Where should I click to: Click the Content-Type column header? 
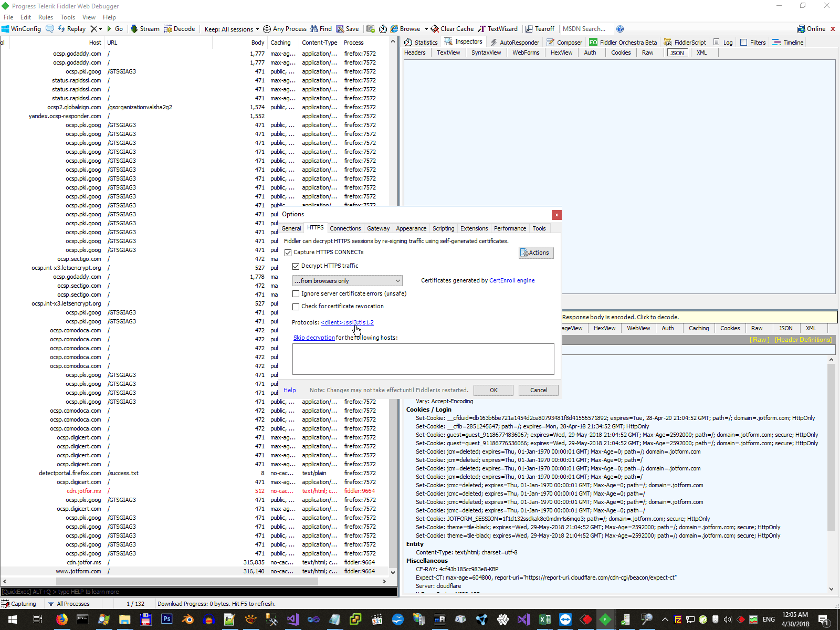click(x=320, y=43)
